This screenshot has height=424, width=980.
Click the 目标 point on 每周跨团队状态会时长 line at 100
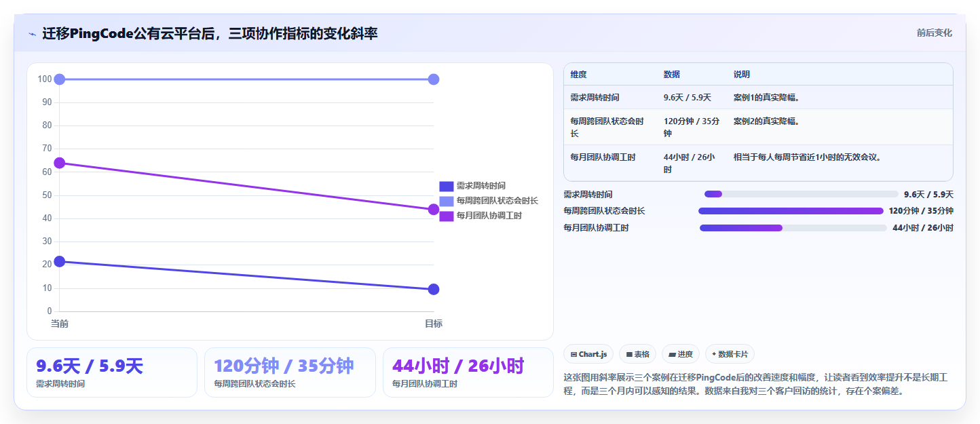click(434, 79)
